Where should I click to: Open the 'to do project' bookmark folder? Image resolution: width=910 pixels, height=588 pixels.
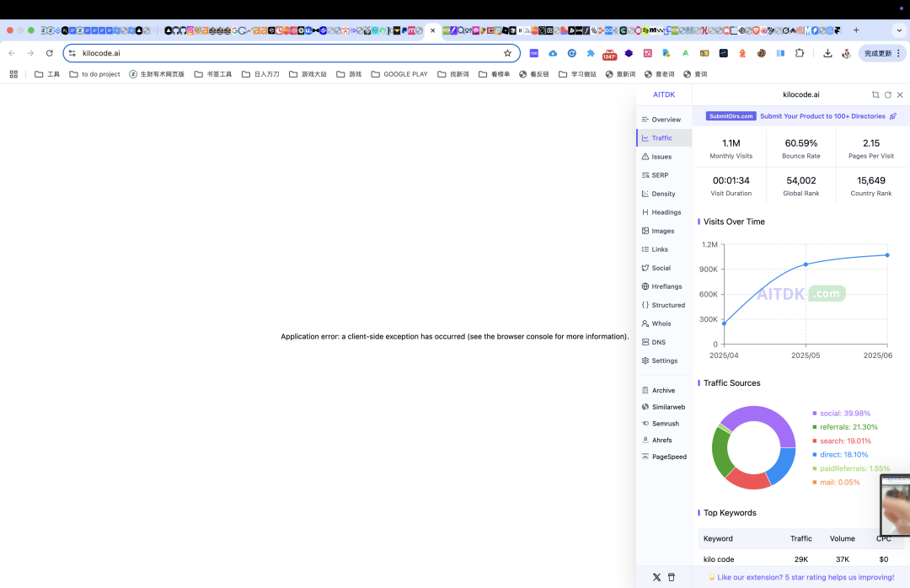(94, 74)
